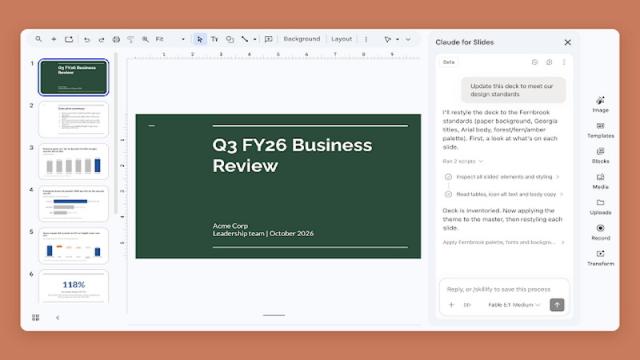Expand the Ran 2 scripts section
The image size is (640, 360).
coord(463,161)
